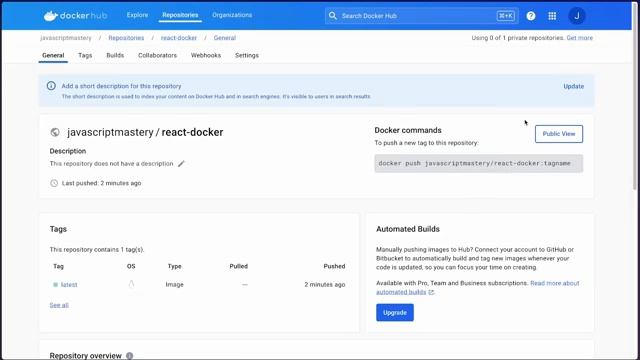Click the javascriptmastery breadcrumb
Screen dimensions: 640x360
(x=66, y=38)
